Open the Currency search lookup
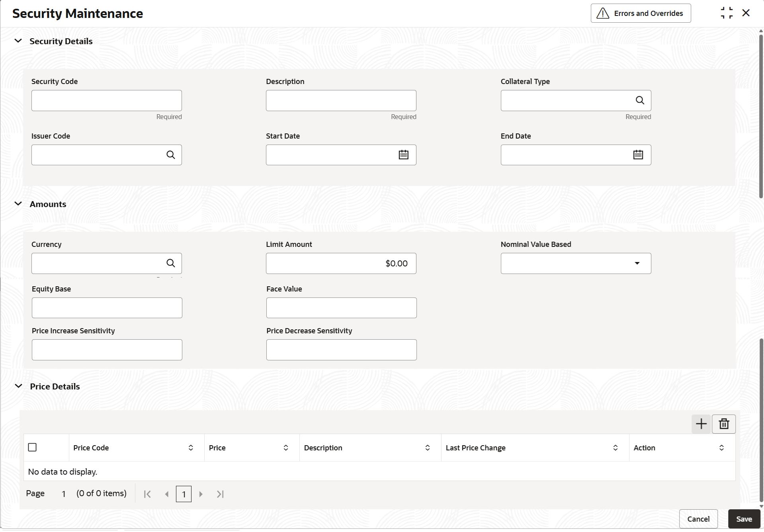The height and width of the screenshot is (532, 764). (170, 263)
